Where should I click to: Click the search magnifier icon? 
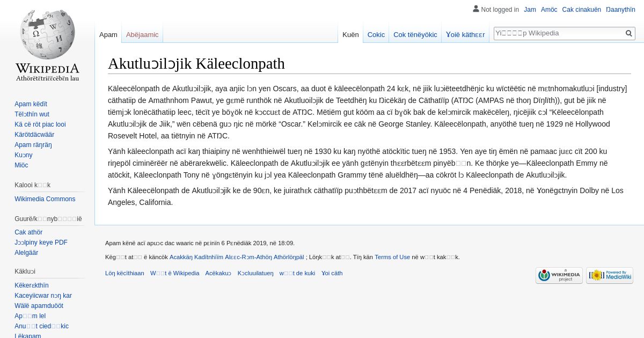coord(629,33)
